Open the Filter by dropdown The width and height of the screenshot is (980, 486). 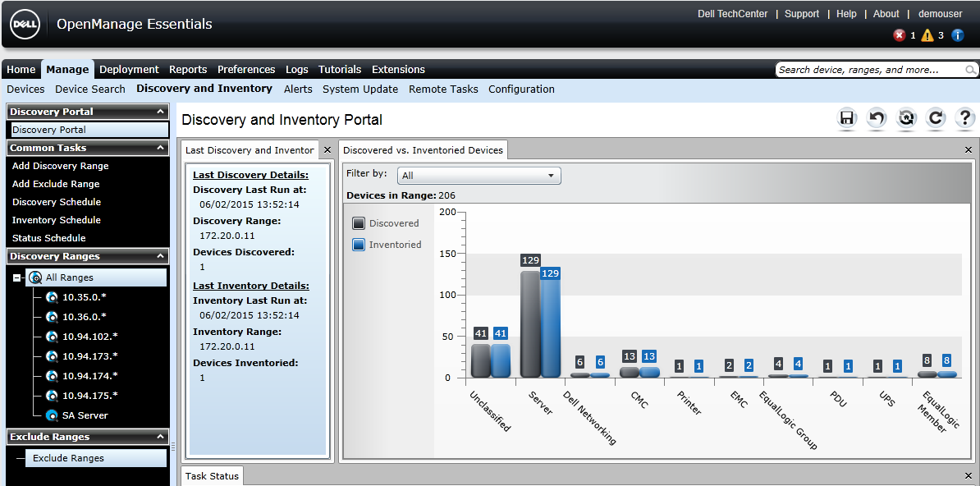[x=481, y=176]
